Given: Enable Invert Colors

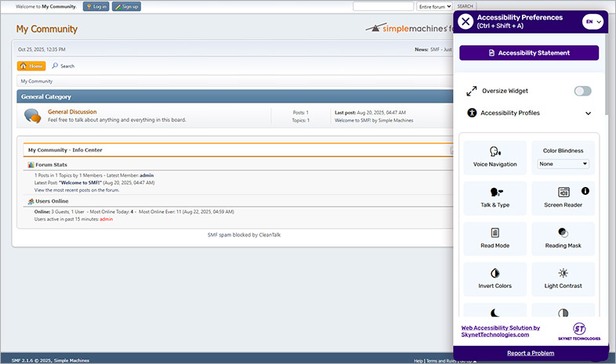Looking at the screenshot, I should coord(495,279).
